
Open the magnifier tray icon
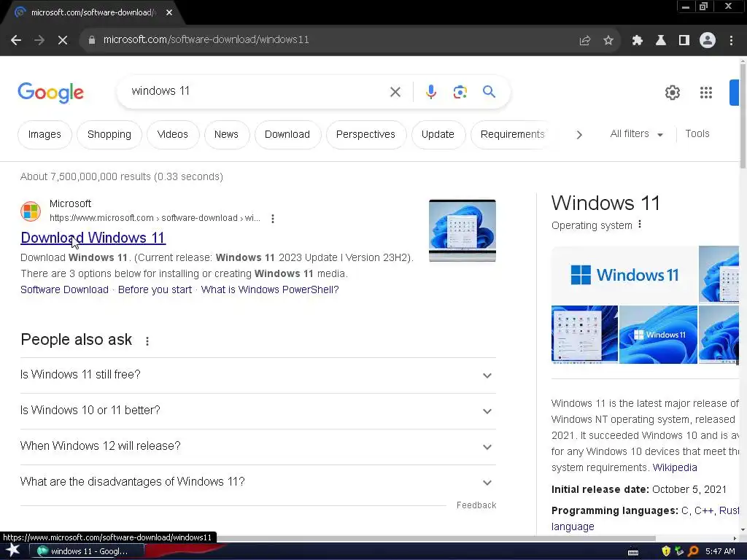693,551
